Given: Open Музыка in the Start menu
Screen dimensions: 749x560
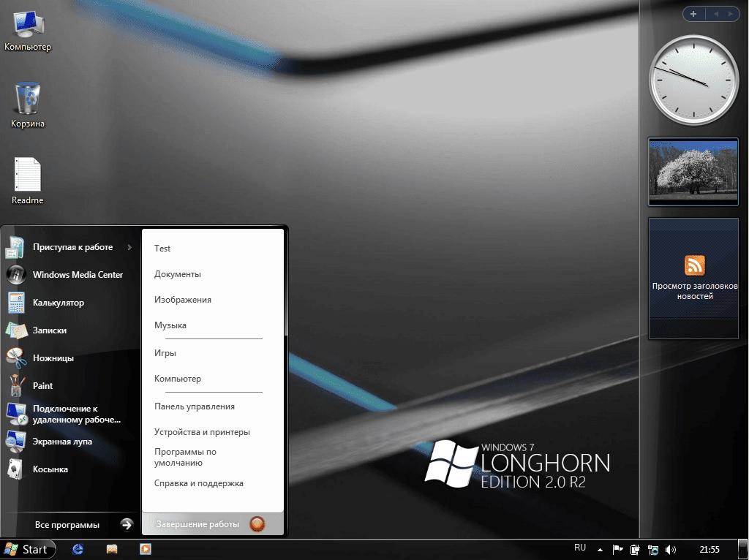Looking at the screenshot, I should 170,325.
